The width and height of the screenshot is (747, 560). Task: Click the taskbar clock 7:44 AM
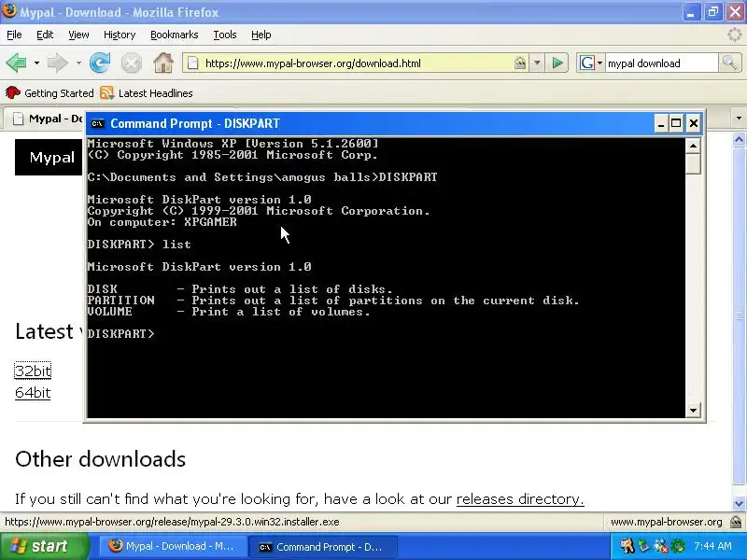click(x=712, y=546)
